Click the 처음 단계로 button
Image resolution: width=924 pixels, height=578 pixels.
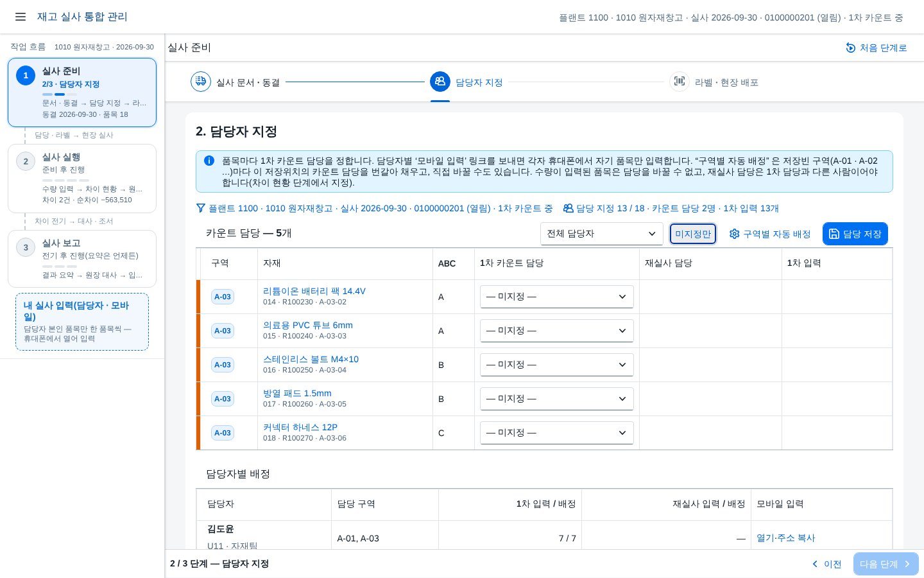pos(877,48)
